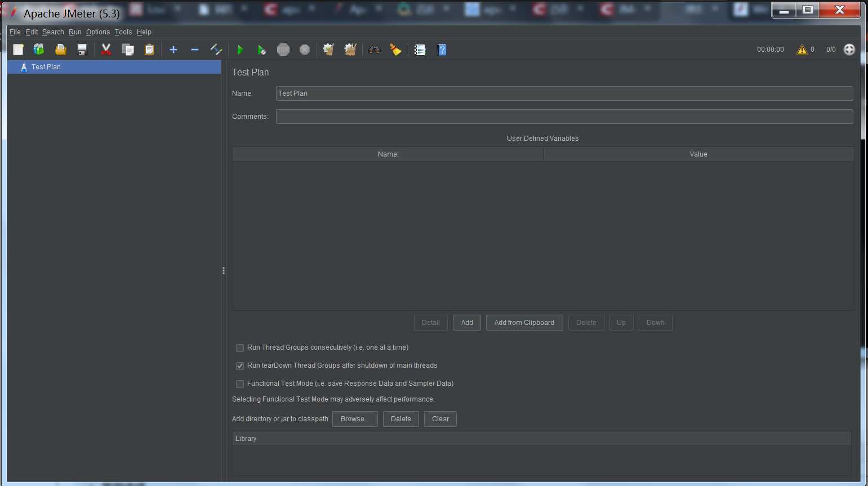Click the Copy icon in toolbar

(128, 50)
